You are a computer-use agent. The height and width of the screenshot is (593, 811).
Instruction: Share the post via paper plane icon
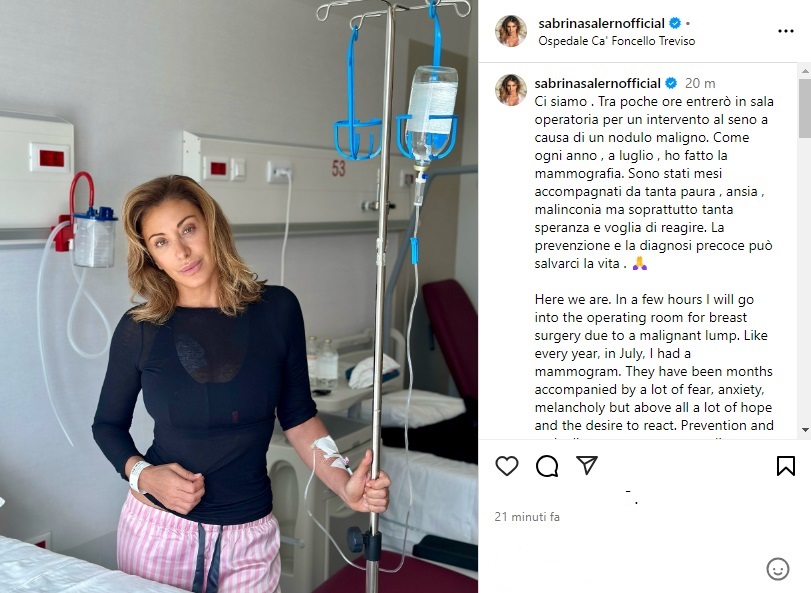(587, 465)
